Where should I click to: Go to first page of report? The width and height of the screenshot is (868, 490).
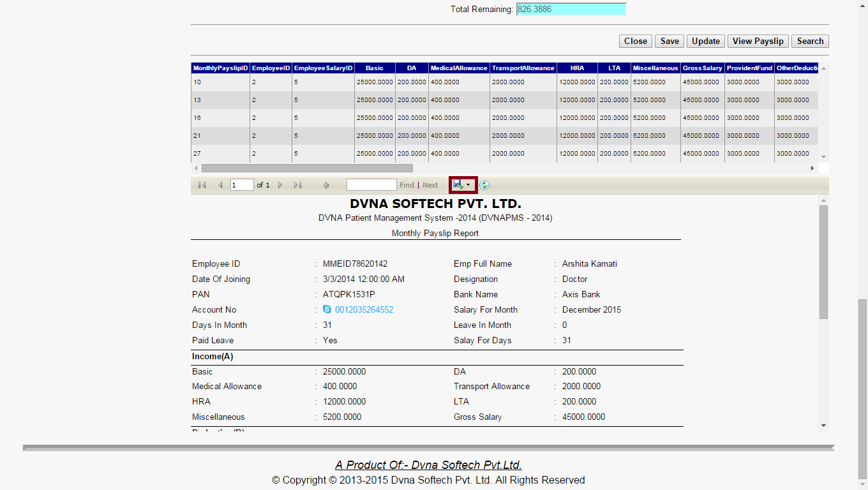coord(202,185)
